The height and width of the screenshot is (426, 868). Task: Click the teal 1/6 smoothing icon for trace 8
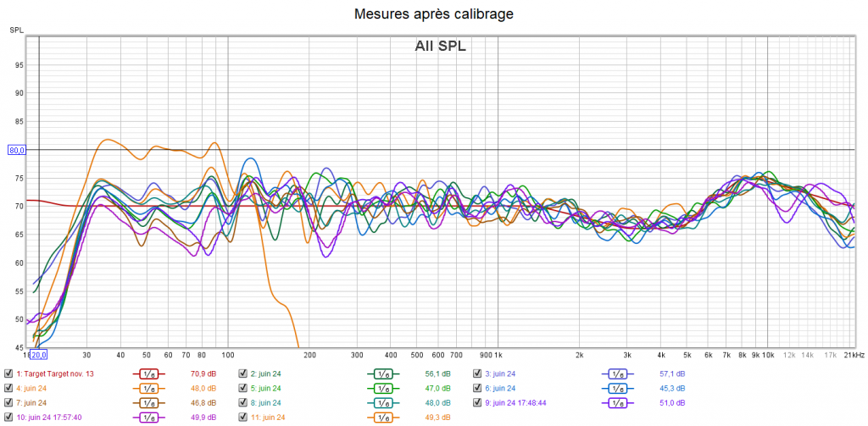[x=382, y=402]
